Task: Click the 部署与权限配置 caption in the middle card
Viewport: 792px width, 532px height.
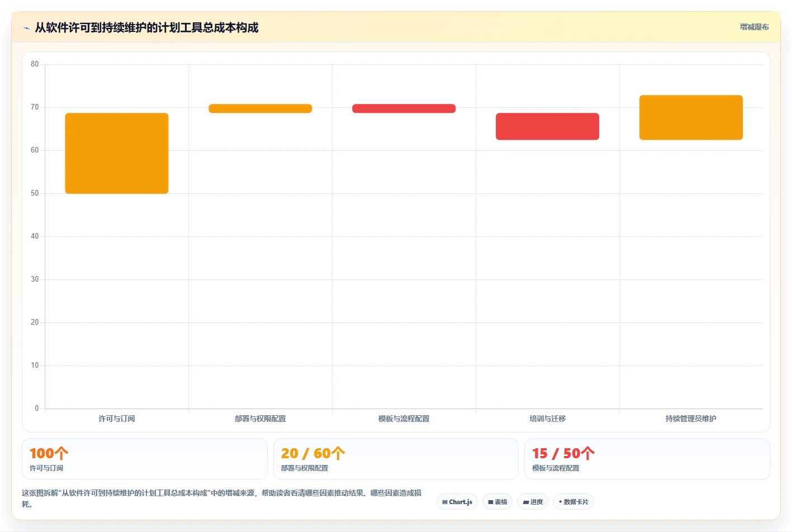Action: tap(305, 468)
